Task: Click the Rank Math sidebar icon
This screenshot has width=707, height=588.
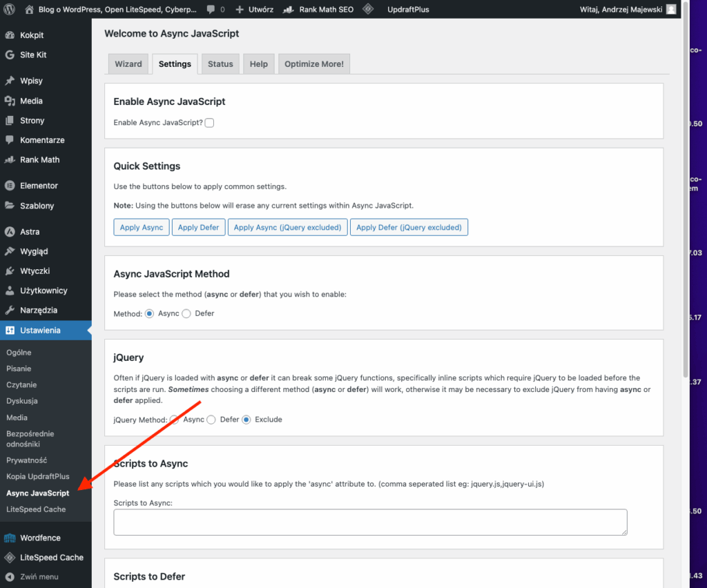Action: click(x=10, y=159)
